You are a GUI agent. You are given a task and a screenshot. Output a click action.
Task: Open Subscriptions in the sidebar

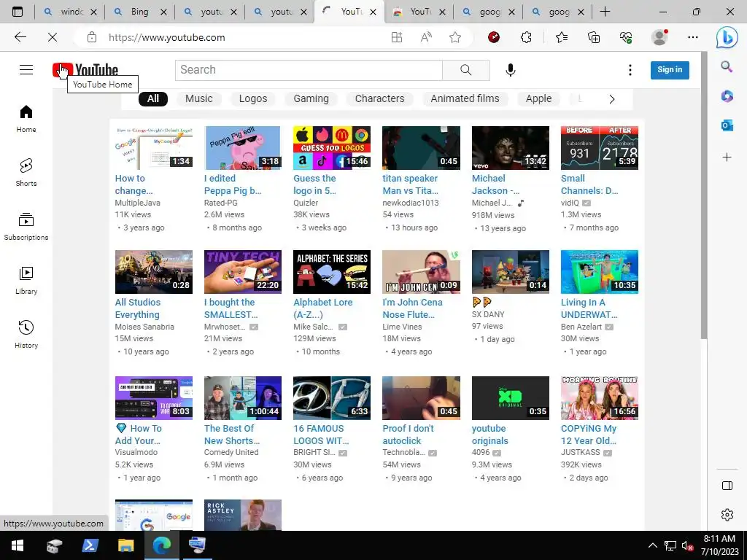[x=26, y=227]
